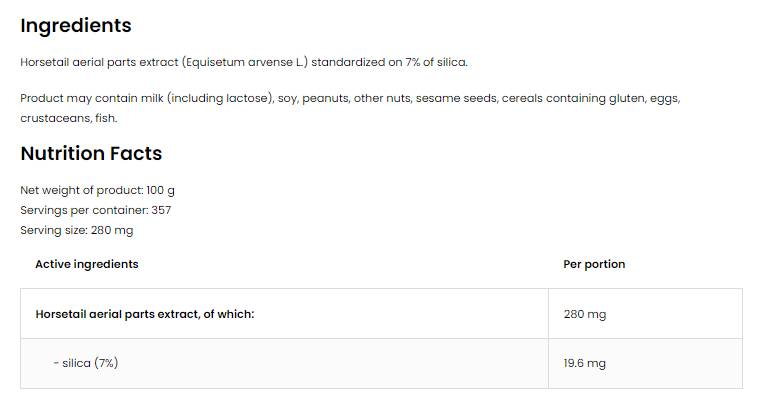The height and width of the screenshot is (405, 763).
Task: Click Serving size: 280 mg text
Action: [77, 230]
